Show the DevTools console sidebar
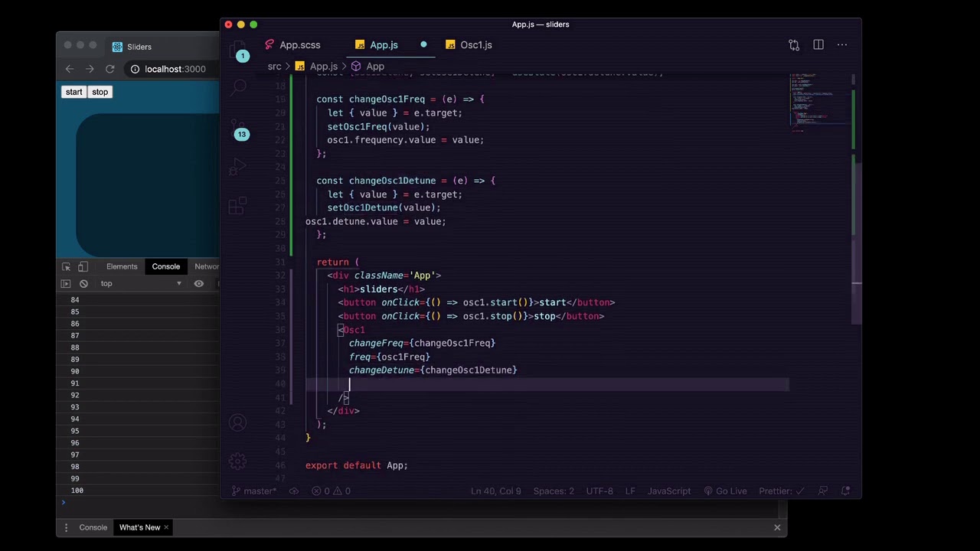The width and height of the screenshot is (980, 551). coord(66,284)
